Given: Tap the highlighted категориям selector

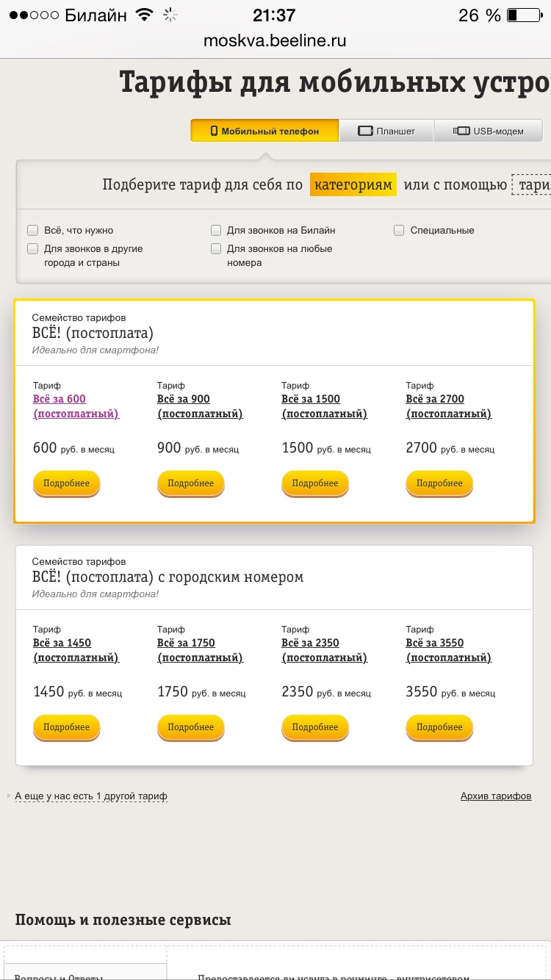Looking at the screenshot, I should [x=353, y=185].
